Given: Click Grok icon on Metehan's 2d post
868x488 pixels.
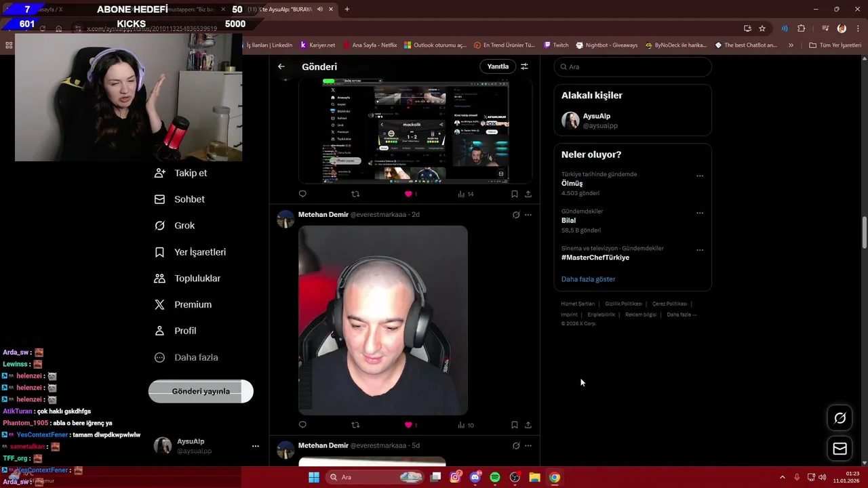Looking at the screenshot, I should 516,215.
